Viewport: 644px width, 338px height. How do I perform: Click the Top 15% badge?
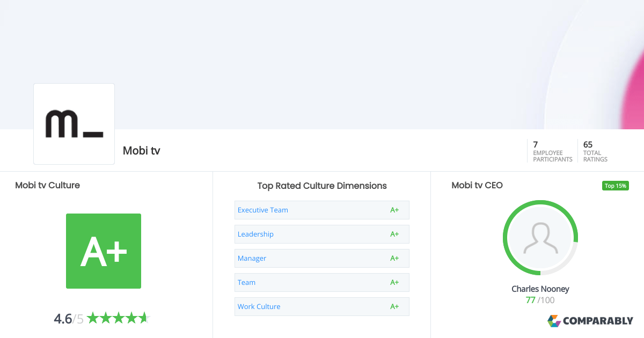point(615,186)
